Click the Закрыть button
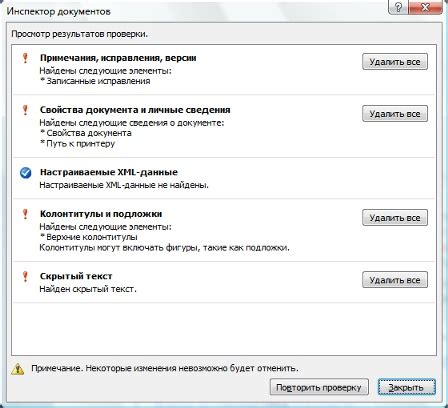 point(407,387)
